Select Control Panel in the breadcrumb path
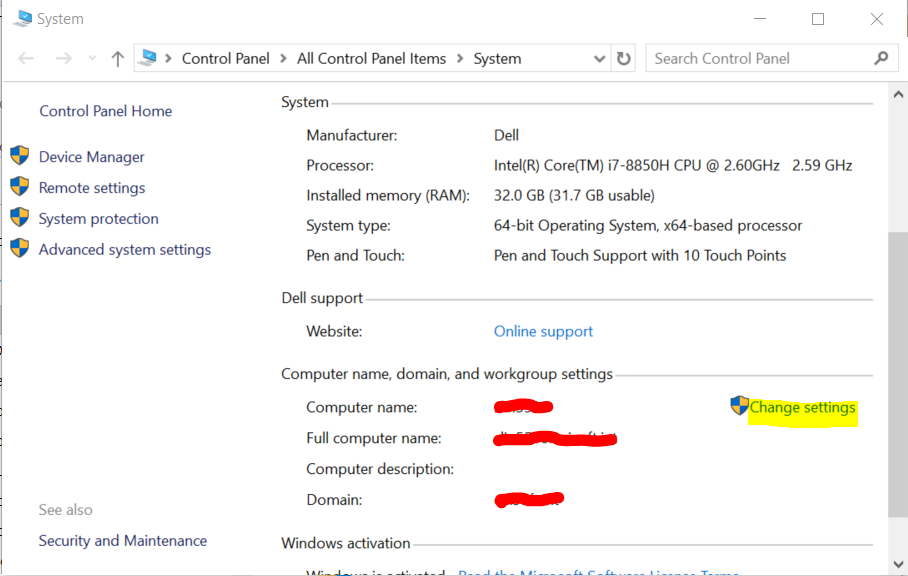The height and width of the screenshot is (576, 908). 225,59
